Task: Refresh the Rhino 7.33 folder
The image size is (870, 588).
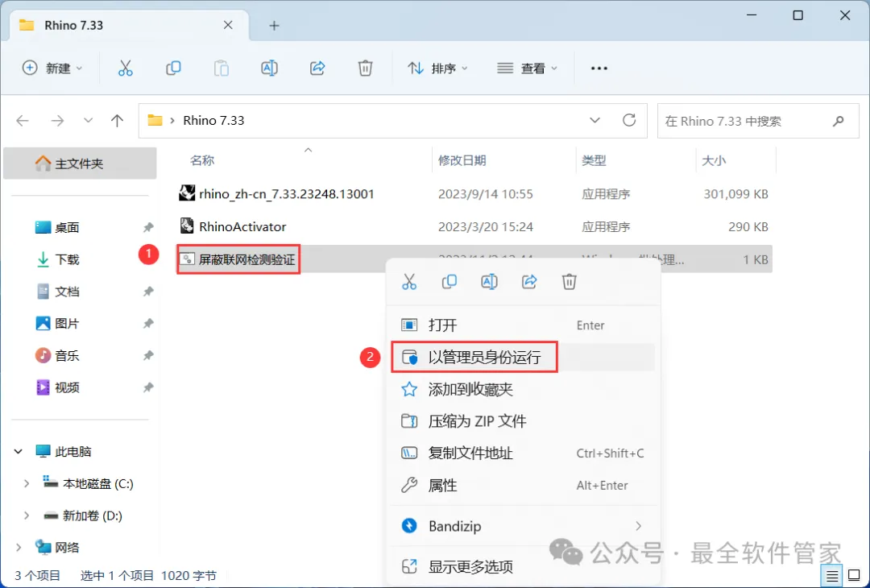Action: [629, 120]
